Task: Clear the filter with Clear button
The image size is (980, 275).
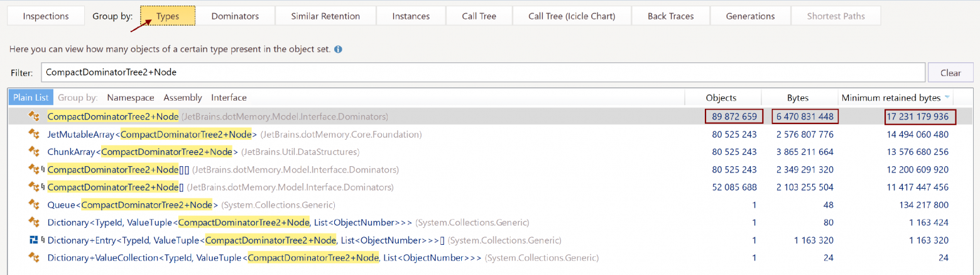Action: coord(950,72)
